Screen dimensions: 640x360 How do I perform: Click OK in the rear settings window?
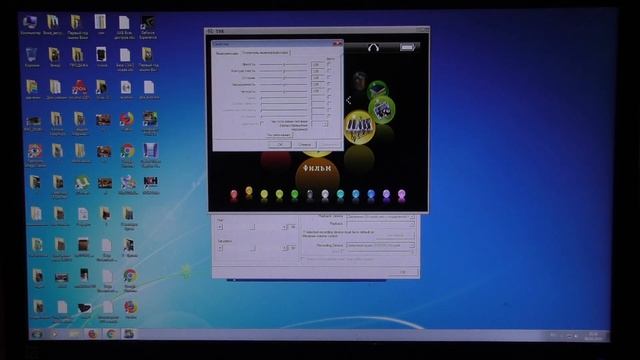click(402, 272)
